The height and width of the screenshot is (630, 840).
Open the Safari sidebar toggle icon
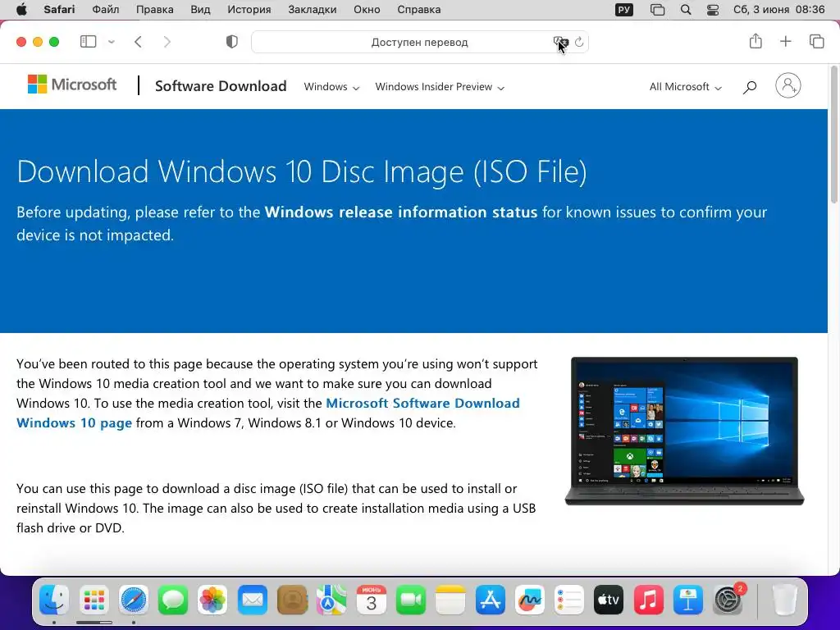pyautogui.click(x=88, y=41)
